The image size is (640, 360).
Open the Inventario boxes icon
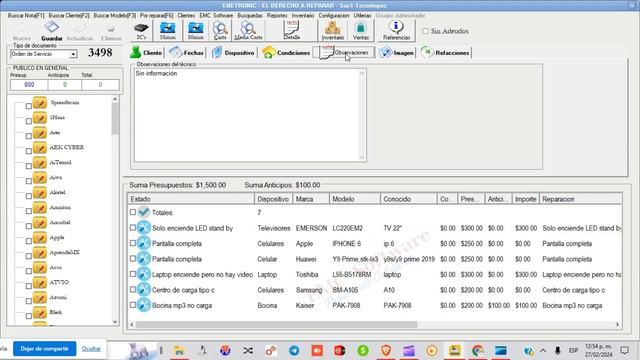click(333, 28)
